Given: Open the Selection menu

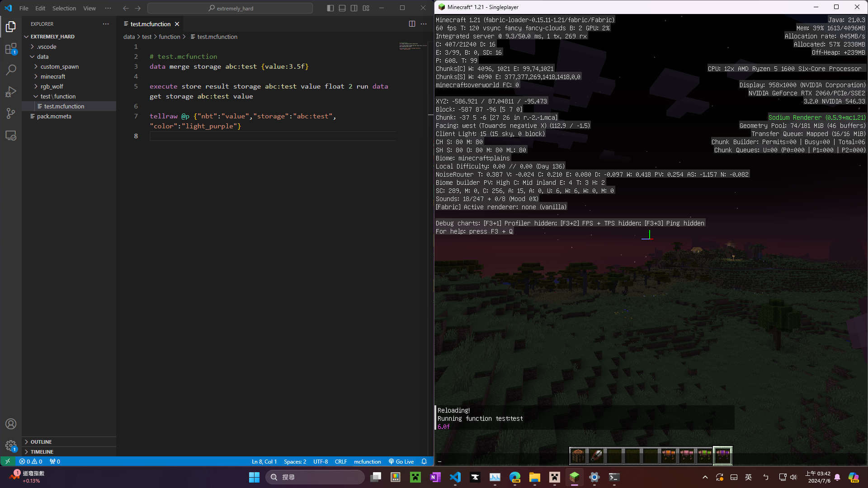Looking at the screenshot, I should pos(64,8).
